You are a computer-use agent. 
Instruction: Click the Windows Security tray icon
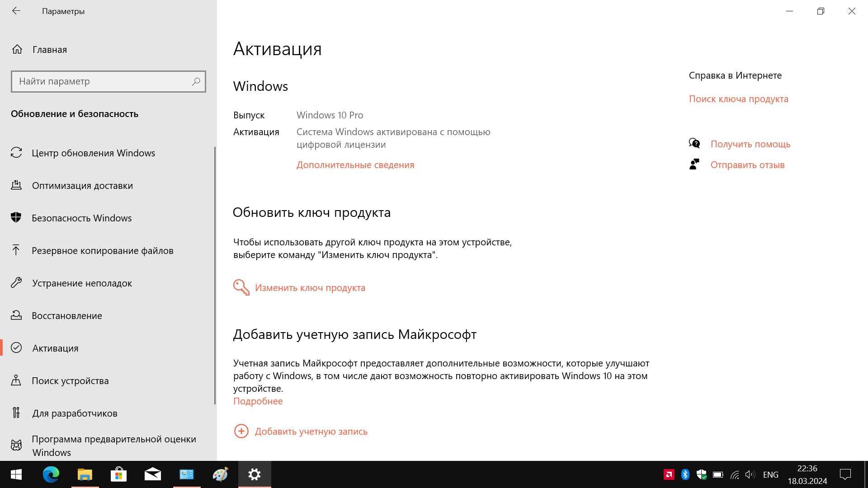(x=702, y=474)
